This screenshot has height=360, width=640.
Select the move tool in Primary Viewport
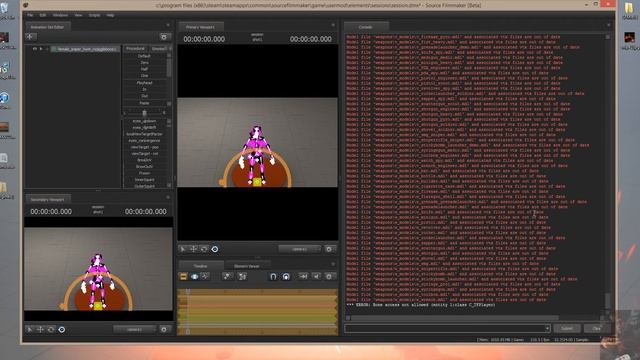pyautogui.click(x=193, y=249)
